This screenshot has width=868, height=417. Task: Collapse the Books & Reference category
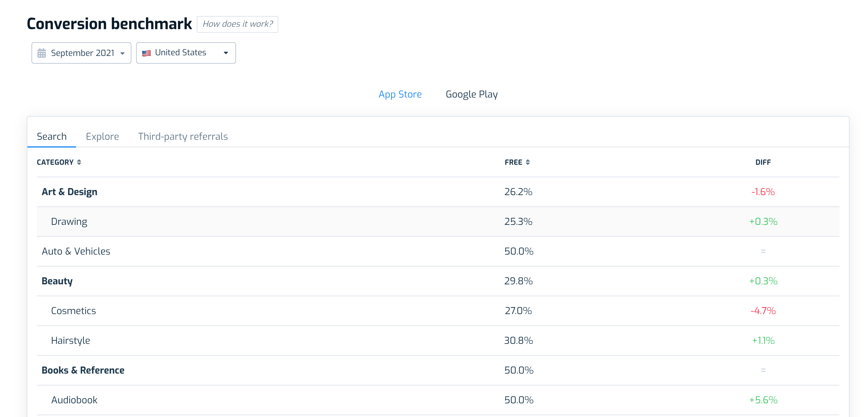click(438, 370)
